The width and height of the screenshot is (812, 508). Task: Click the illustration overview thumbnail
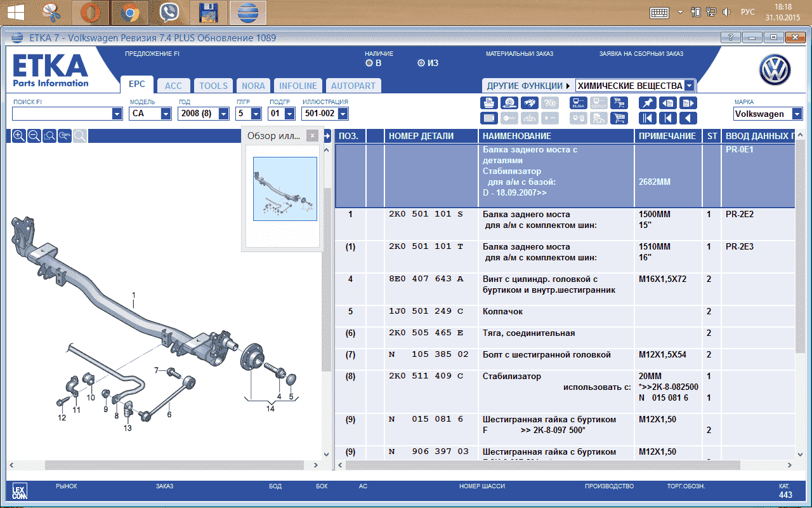click(x=285, y=189)
